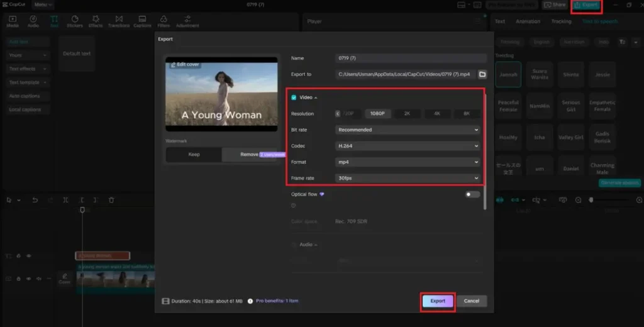Click the voice filter icon beside Indo tag
The height and width of the screenshot is (327, 644).
622,42
